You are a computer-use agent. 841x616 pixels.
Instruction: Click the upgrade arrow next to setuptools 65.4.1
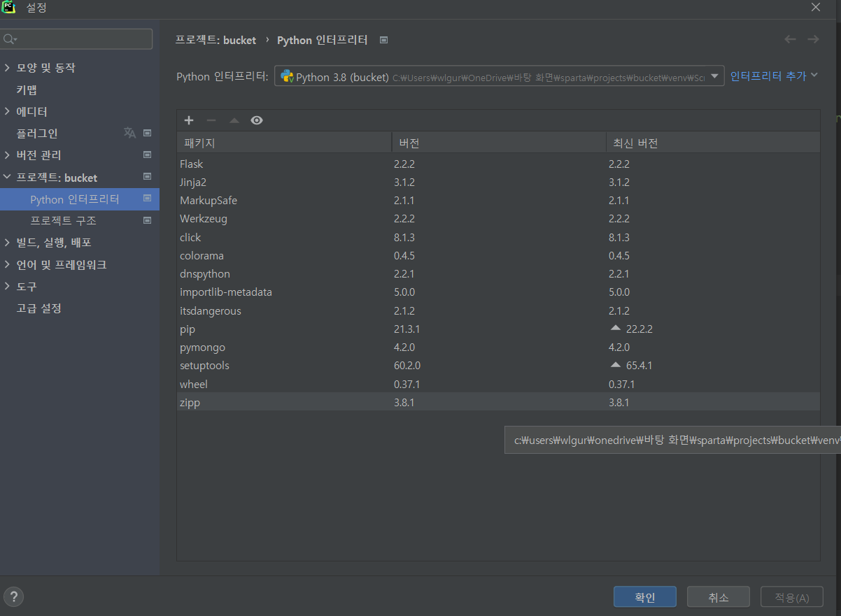coord(616,365)
